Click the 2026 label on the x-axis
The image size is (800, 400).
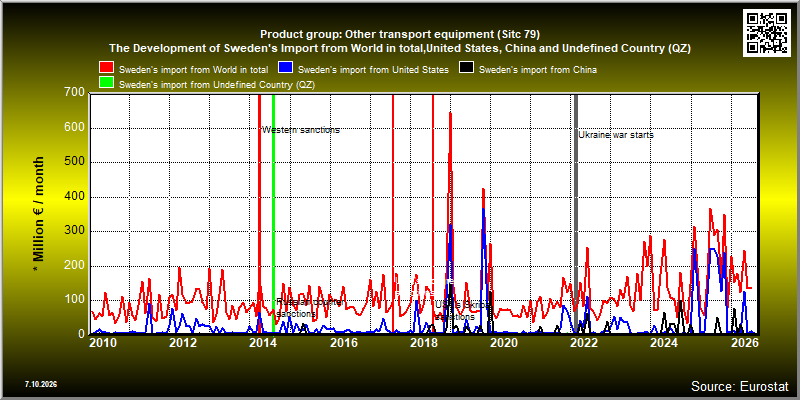[743, 342]
